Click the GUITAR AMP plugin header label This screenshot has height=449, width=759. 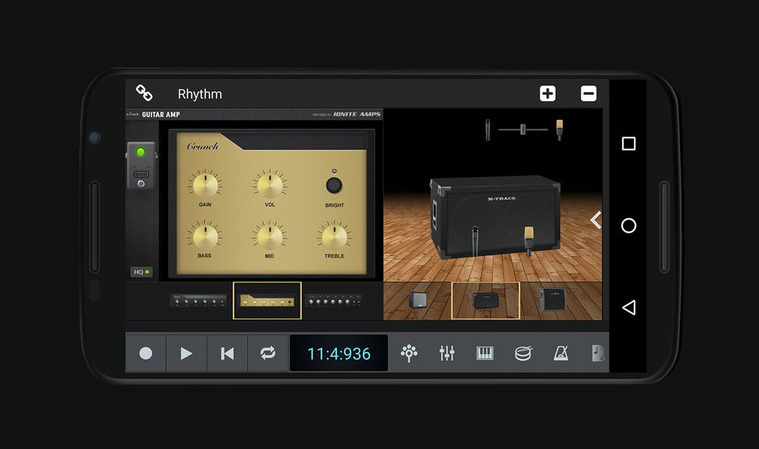tap(161, 115)
